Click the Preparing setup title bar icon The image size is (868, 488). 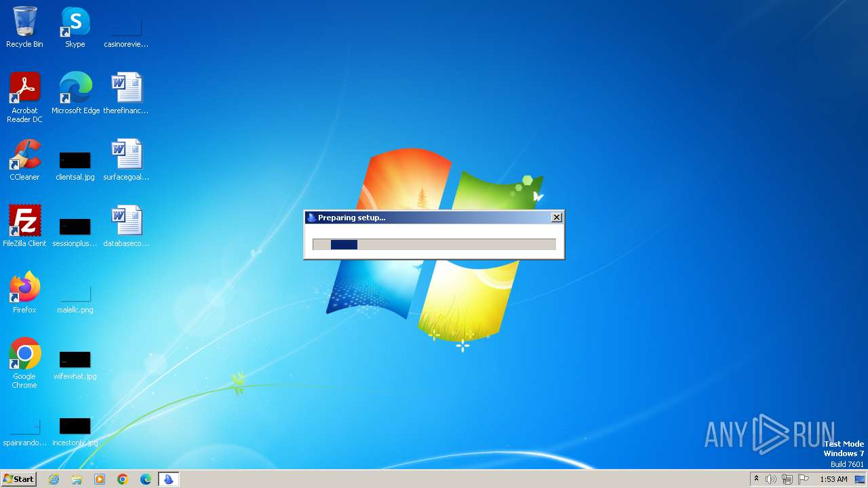pos(311,218)
